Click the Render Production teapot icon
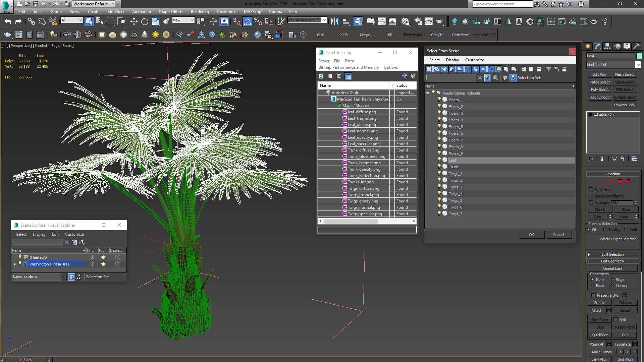The image size is (644, 362). [439, 21]
